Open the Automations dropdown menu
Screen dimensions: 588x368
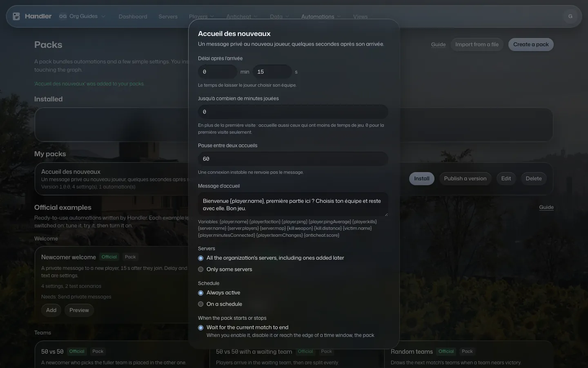click(321, 17)
